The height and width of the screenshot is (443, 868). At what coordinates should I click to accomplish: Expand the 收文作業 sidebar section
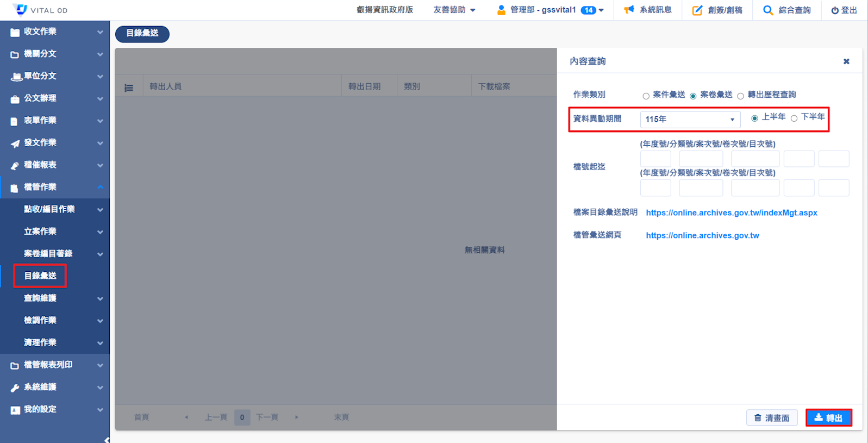click(54, 32)
